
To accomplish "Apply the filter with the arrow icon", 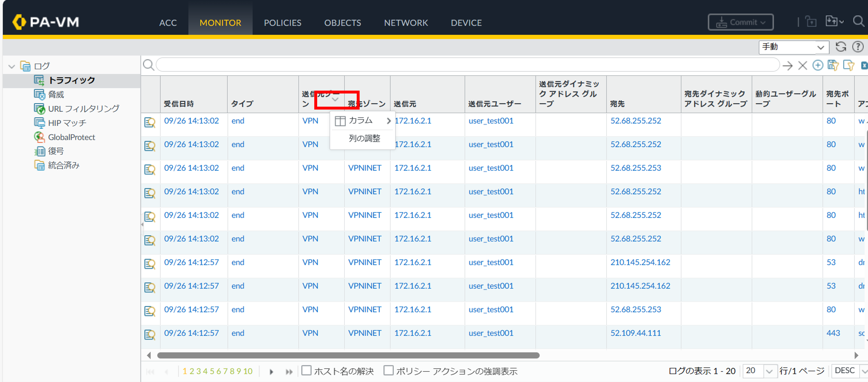I will coord(787,65).
